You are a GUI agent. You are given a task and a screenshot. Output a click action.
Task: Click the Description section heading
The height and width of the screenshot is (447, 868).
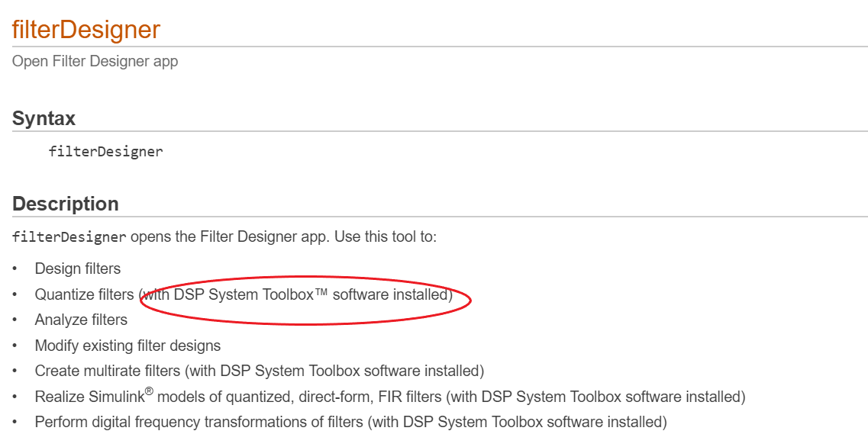tap(65, 204)
